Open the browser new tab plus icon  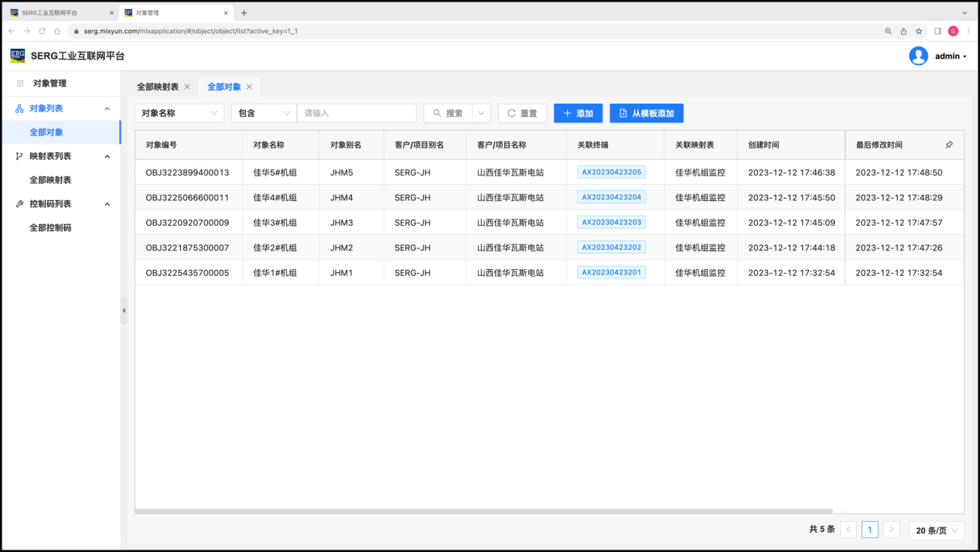tap(244, 13)
